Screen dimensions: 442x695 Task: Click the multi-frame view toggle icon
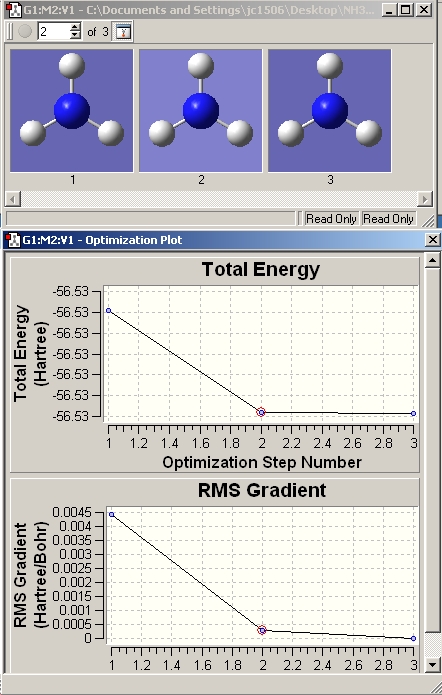[x=123, y=31]
